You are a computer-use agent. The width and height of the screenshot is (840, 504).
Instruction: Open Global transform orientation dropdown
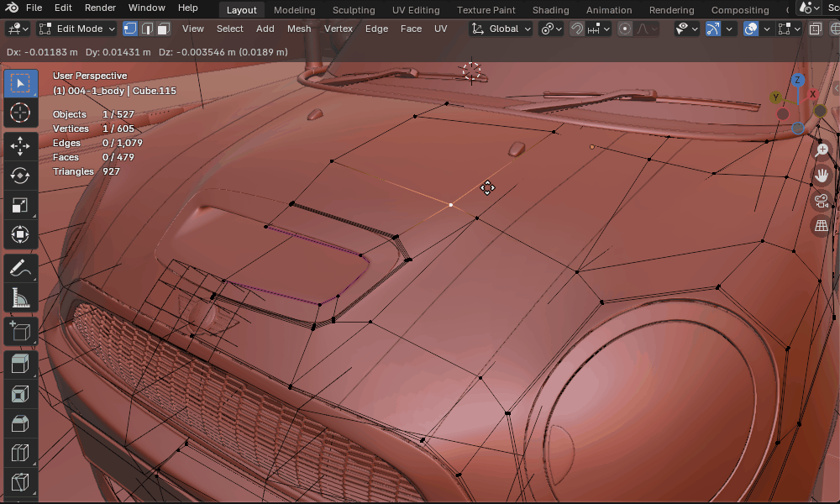point(501,29)
